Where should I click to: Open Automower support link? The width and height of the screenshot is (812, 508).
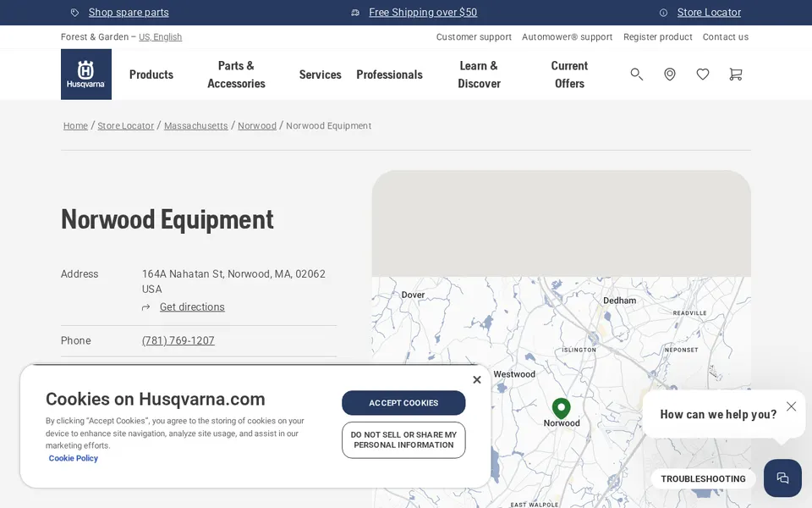[x=567, y=36]
